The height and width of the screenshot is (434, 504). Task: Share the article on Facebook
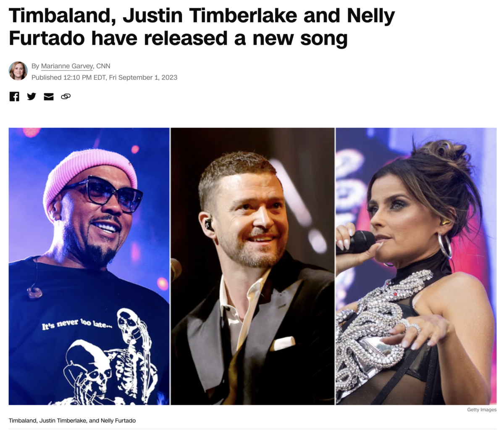point(14,97)
